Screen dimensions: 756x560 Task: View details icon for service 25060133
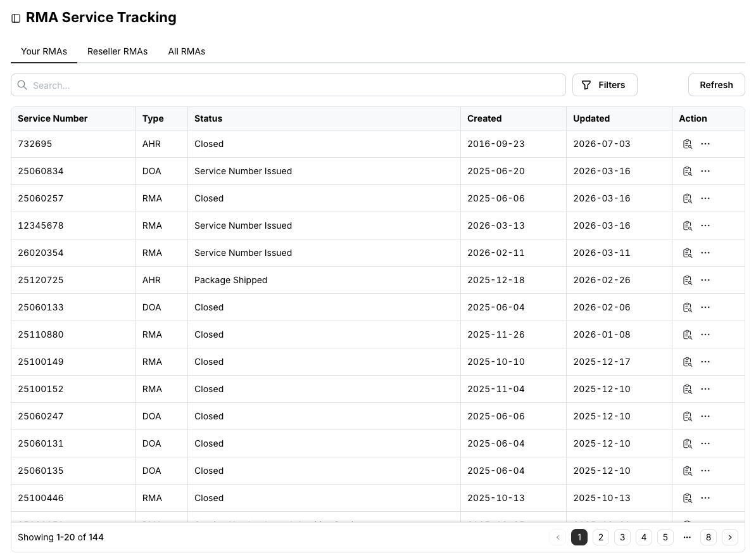tap(688, 307)
